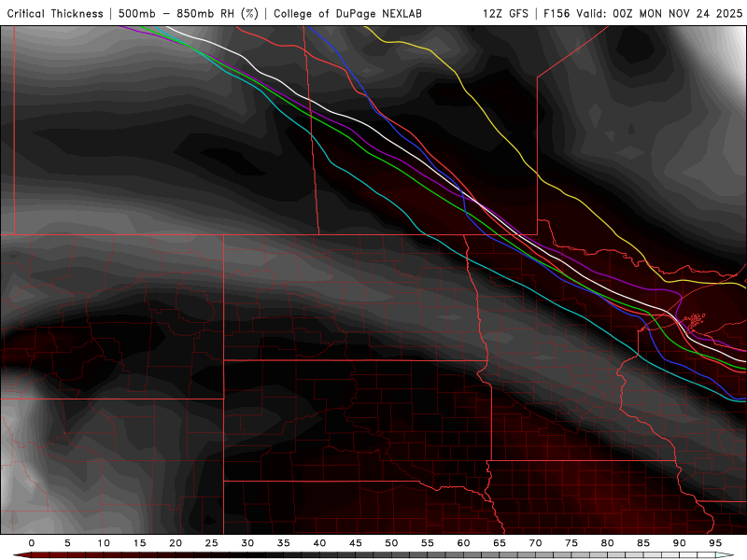
Task: Click the colorbar label "40"
Action: click(x=319, y=543)
